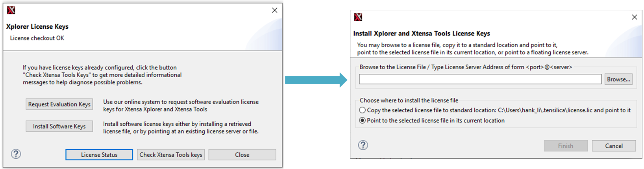Run Check Xtensa Tools keys
644x169 pixels.
pos(171,155)
